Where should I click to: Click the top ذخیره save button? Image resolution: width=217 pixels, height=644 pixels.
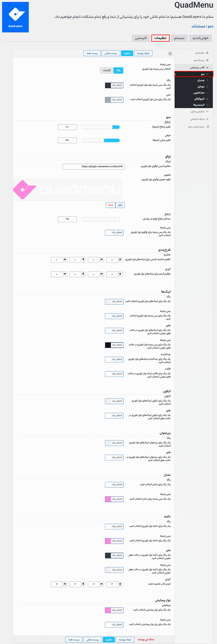(x=127, y=53)
